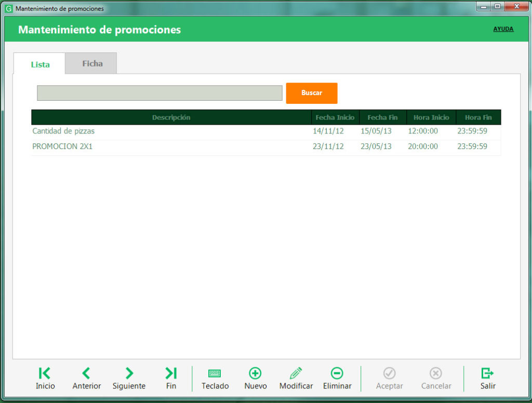The height and width of the screenshot is (403, 532).
Task: Sort by the Descripción column header
Action: (171, 117)
